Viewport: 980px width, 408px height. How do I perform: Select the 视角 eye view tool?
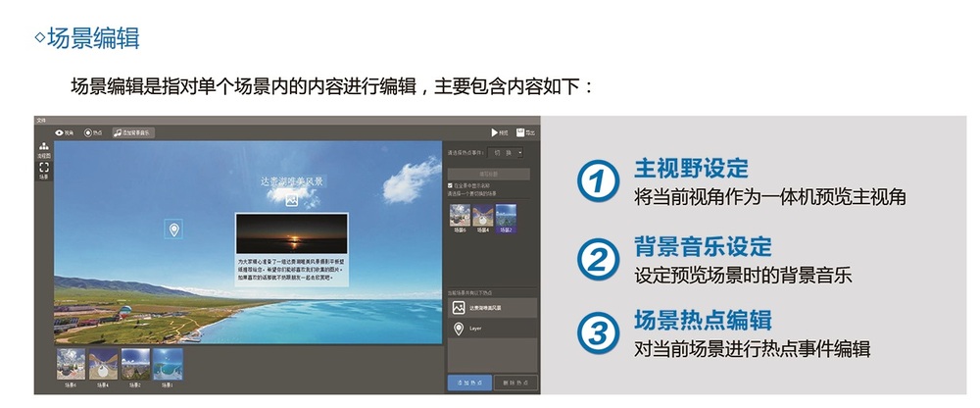pyautogui.click(x=65, y=132)
